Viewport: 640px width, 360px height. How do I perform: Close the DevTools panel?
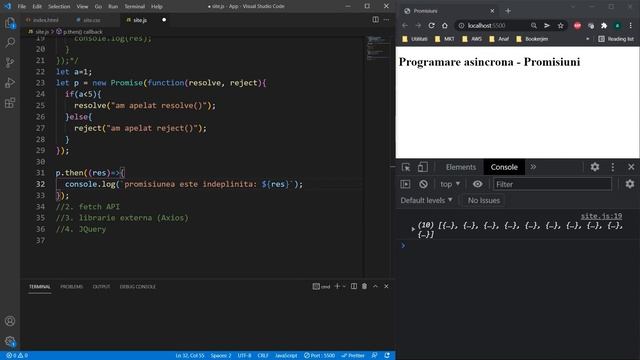631,167
